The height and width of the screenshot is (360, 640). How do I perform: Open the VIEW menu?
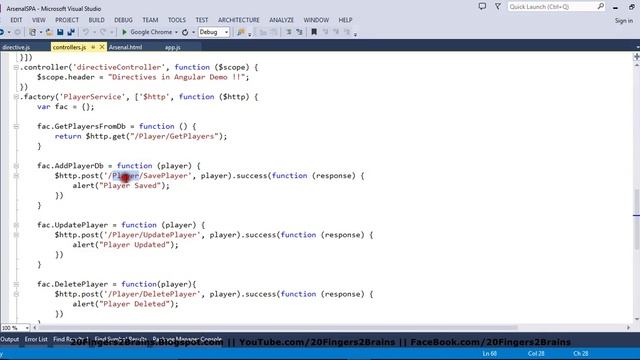click(x=39, y=20)
